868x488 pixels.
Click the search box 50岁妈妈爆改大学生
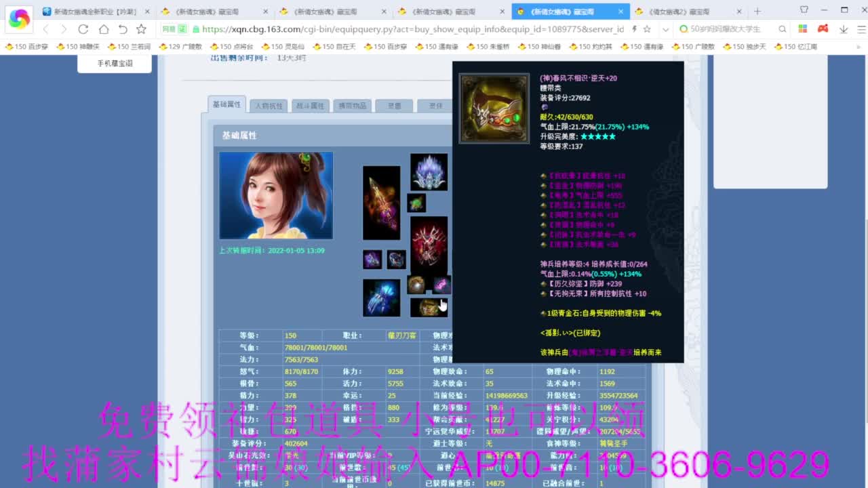point(726,29)
